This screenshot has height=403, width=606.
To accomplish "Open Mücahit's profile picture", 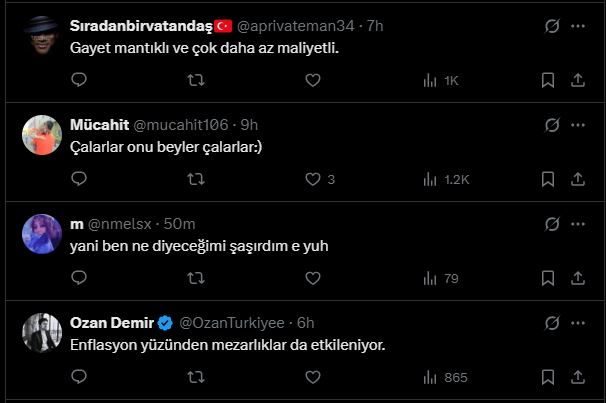I will pos(42,135).
